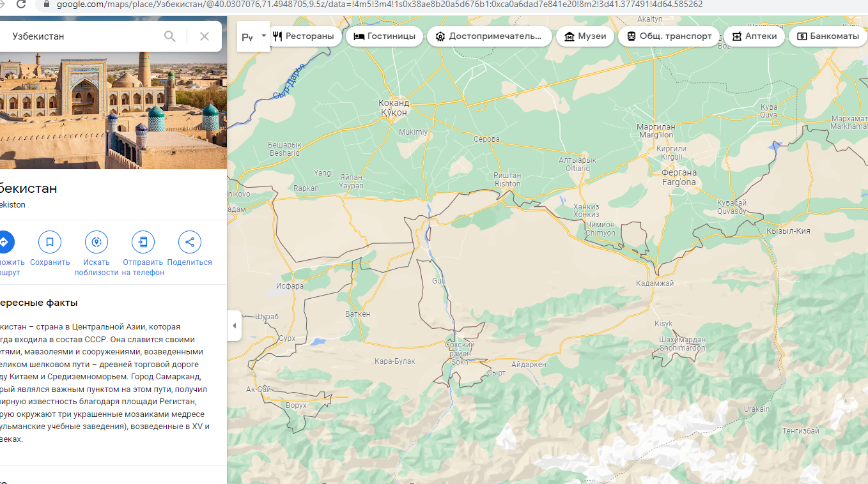Screen dimensions: 868x484
Task: Click the Search nearby icon
Action: [x=97, y=242]
